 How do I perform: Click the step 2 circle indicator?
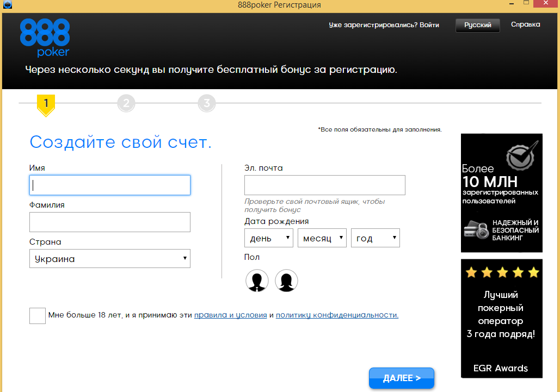126,103
